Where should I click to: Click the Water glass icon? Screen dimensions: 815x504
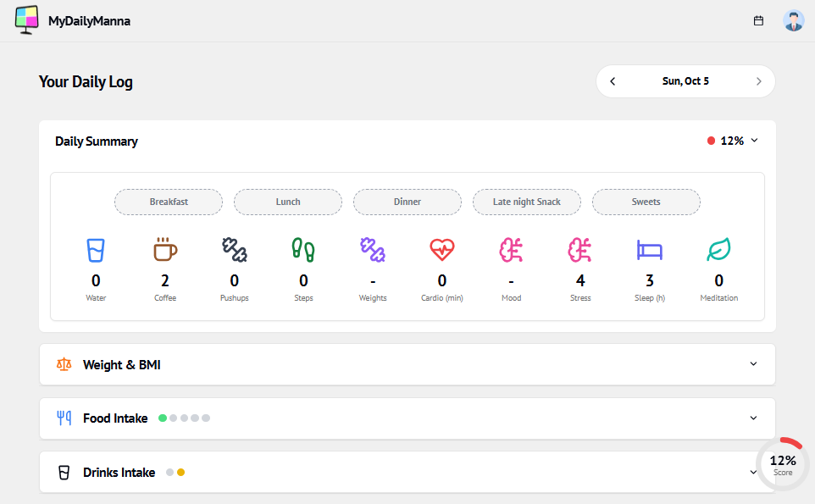96,250
